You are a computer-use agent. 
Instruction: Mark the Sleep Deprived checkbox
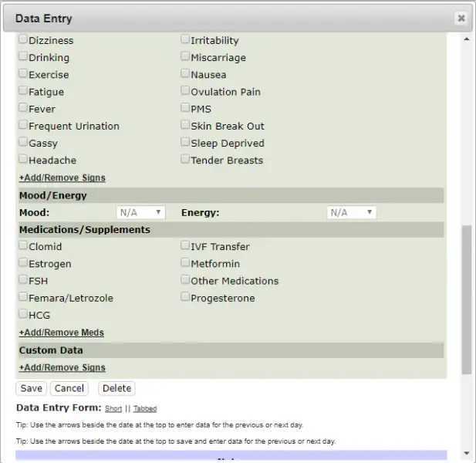pyautogui.click(x=186, y=143)
